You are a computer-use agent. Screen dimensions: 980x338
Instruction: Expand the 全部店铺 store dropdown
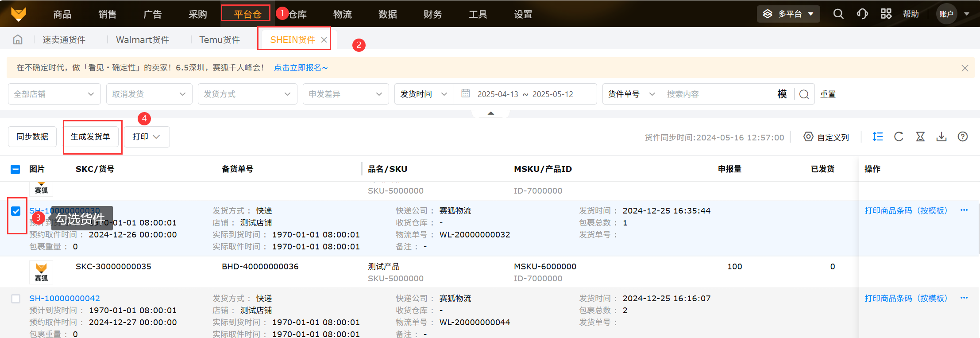[x=54, y=94]
